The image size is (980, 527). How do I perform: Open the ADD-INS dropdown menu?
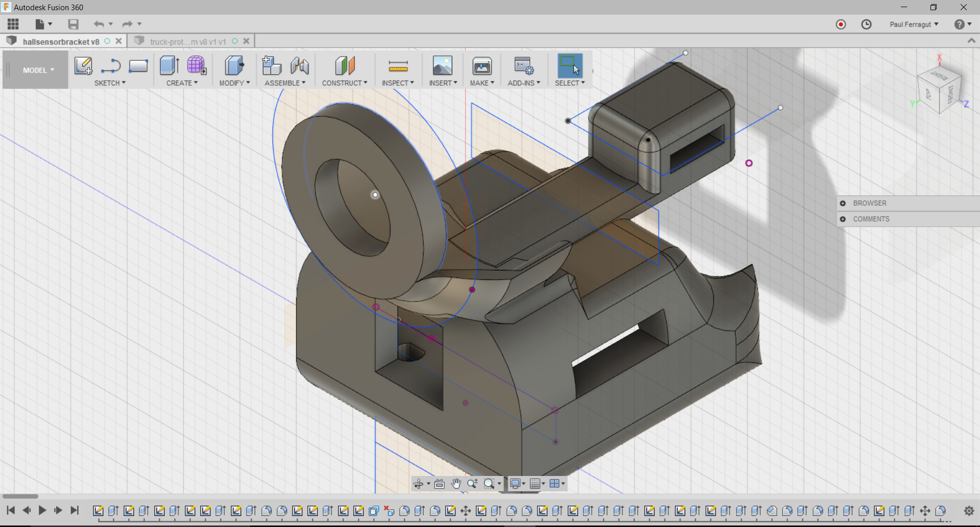[524, 83]
